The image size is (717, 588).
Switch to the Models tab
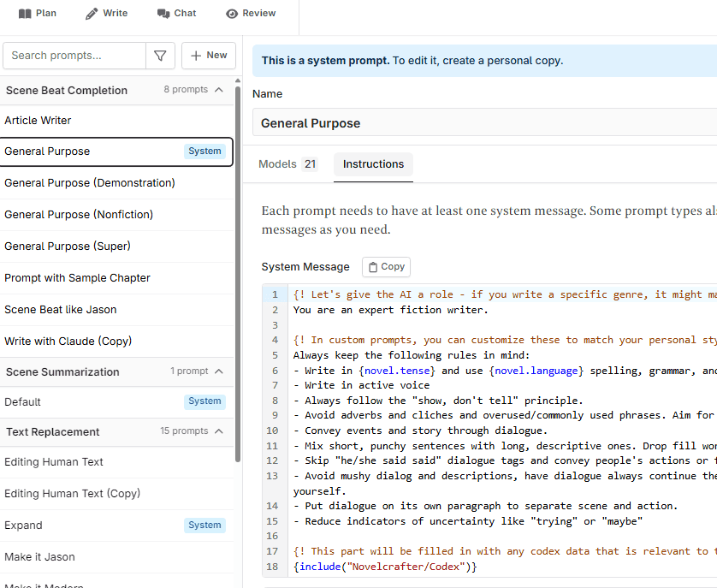288,164
